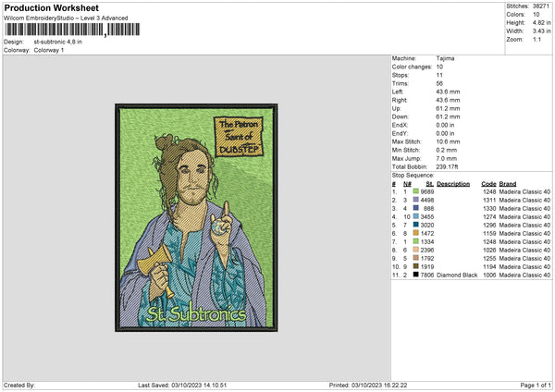Click the green swatch beside stitch count 1334
The width and height of the screenshot is (555, 392).
tap(415, 241)
